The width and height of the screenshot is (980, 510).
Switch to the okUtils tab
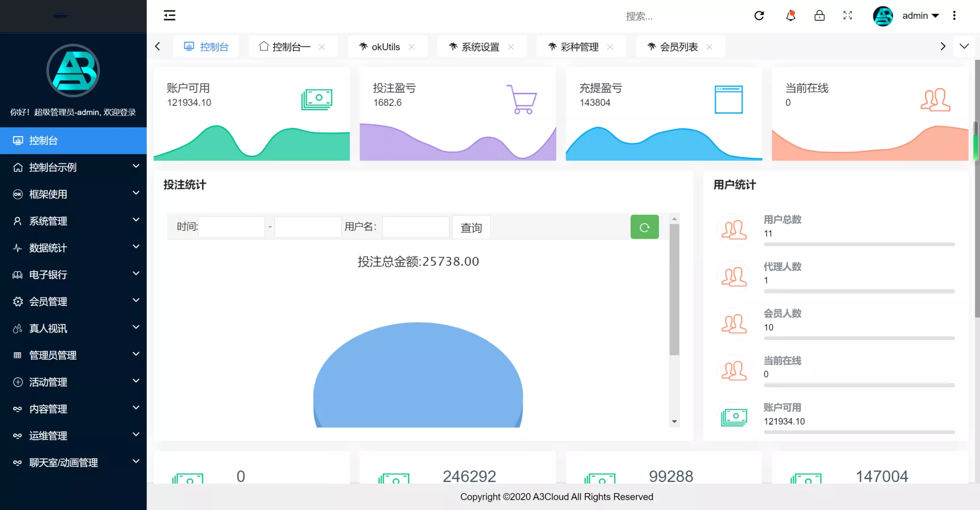(386, 46)
